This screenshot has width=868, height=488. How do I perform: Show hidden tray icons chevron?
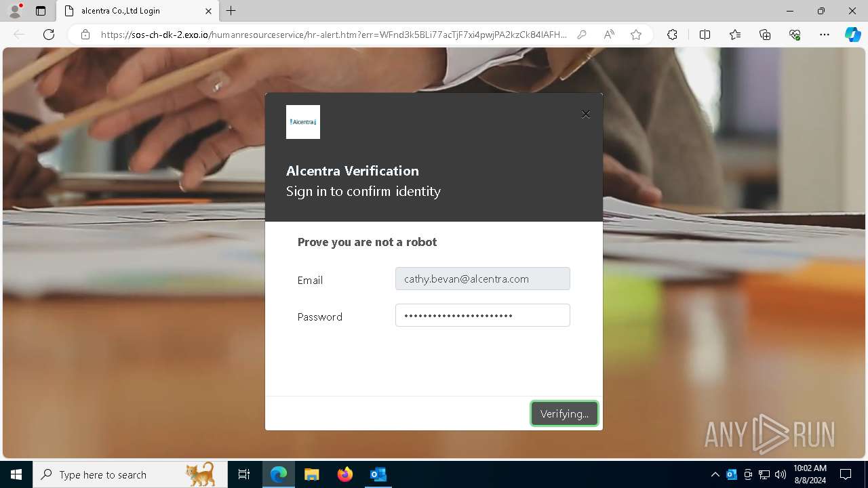click(715, 474)
